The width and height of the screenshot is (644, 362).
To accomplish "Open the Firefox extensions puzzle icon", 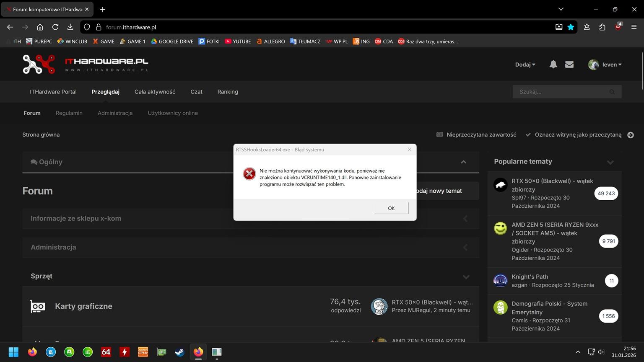I will point(602,27).
